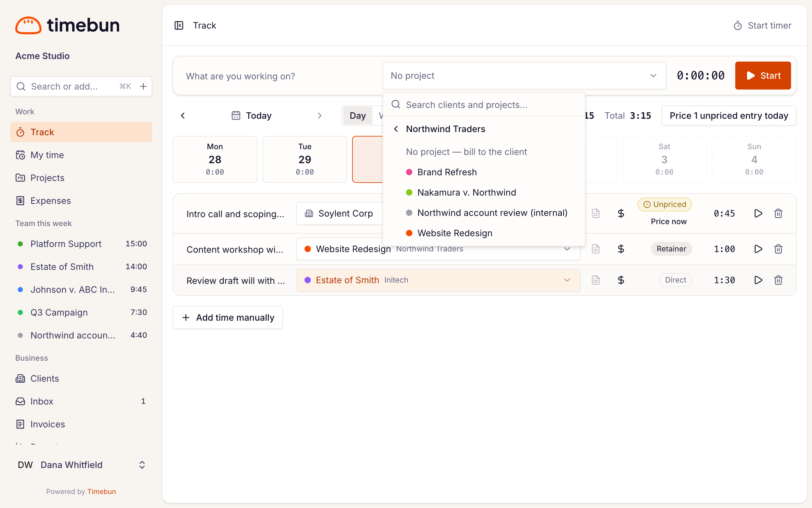
Task: Open the calendar icon next to Today
Action: tap(236, 116)
